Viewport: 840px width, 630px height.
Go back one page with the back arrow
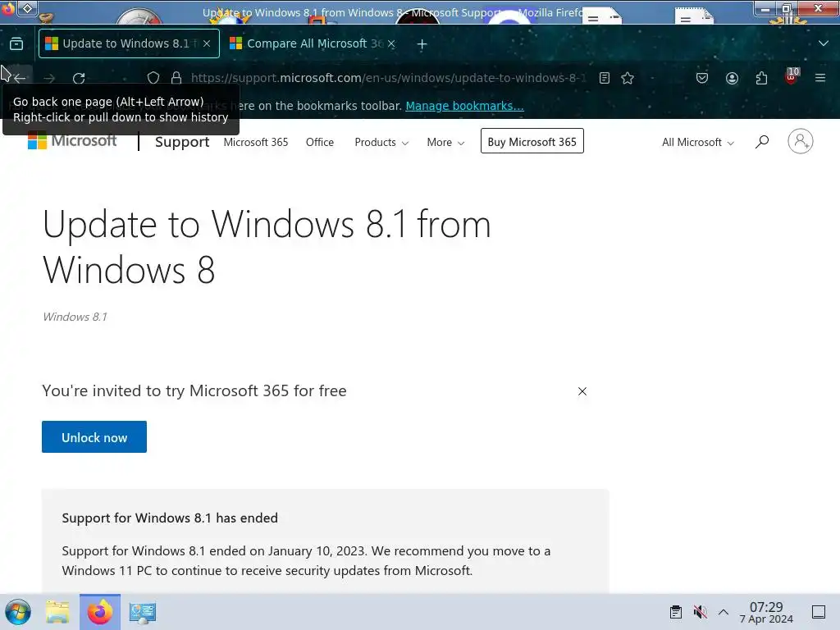[x=20, y=78]
